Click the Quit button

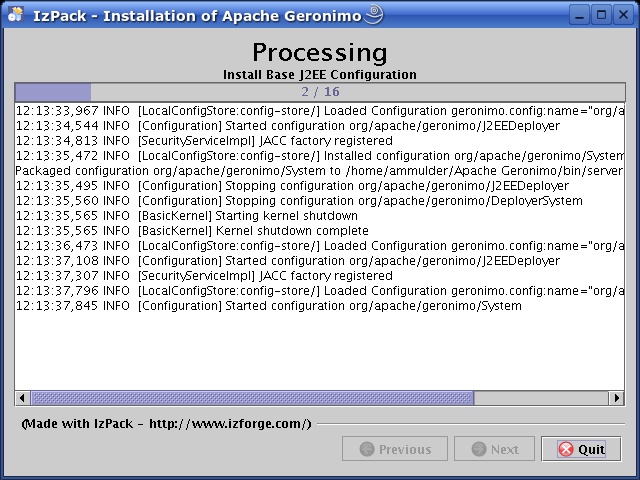tap(581, 449)
